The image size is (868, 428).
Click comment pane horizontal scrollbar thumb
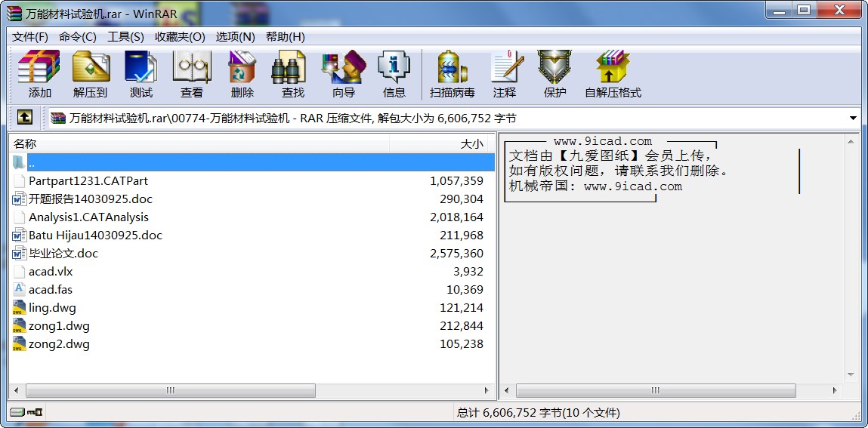point(656,390)
